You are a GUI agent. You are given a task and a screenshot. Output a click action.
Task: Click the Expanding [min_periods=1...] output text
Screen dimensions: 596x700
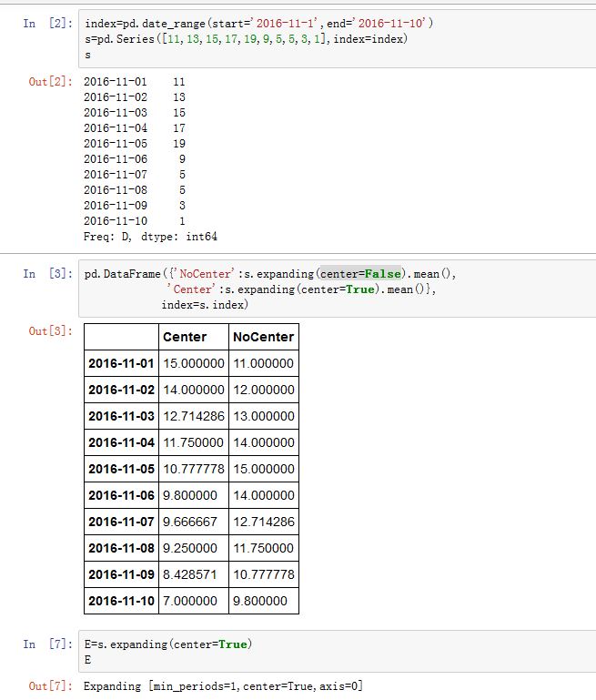223,685
